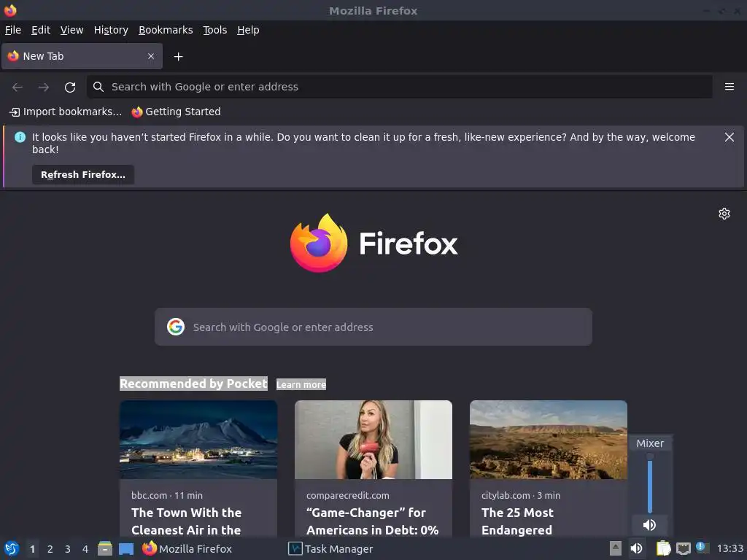Click the update notifier tray icon
The width and height of the screenshot is (747, 560).
[x=703, y=548]
